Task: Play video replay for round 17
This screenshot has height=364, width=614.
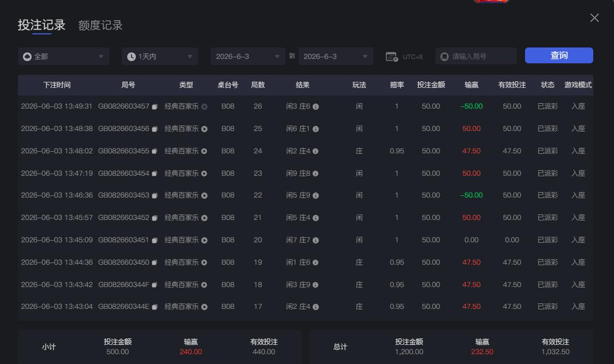Action: 205,307
